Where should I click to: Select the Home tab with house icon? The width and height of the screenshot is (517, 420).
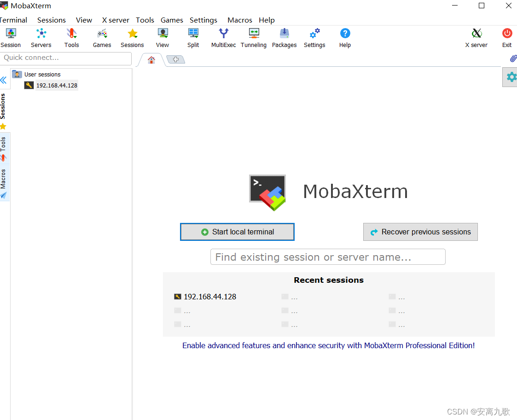tap(151, 60)
